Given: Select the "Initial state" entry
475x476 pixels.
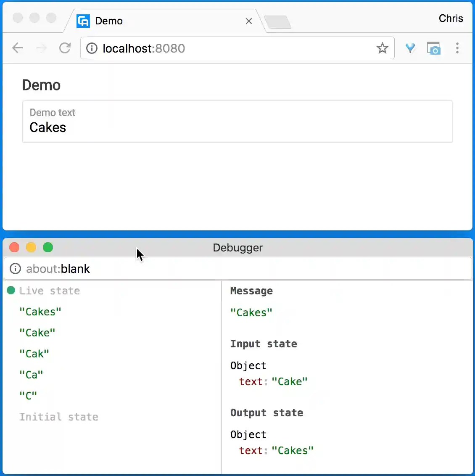Looking at the screenshot, I should [x=59, y=417].
